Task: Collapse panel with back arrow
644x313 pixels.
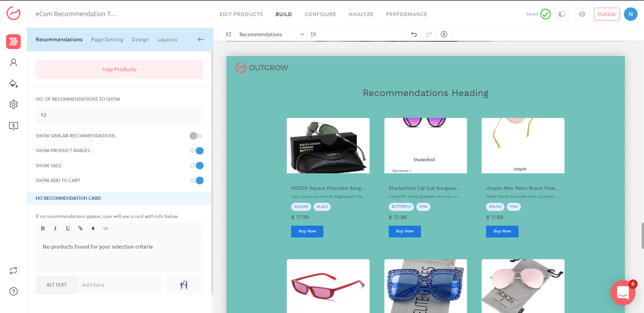Action: 201,39
